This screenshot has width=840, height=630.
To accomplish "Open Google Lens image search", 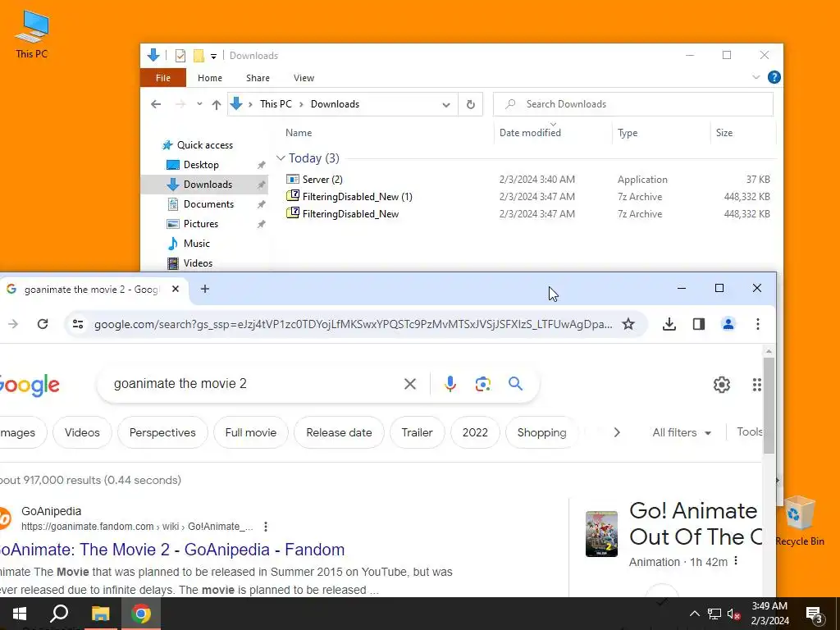I will (482, 384).
